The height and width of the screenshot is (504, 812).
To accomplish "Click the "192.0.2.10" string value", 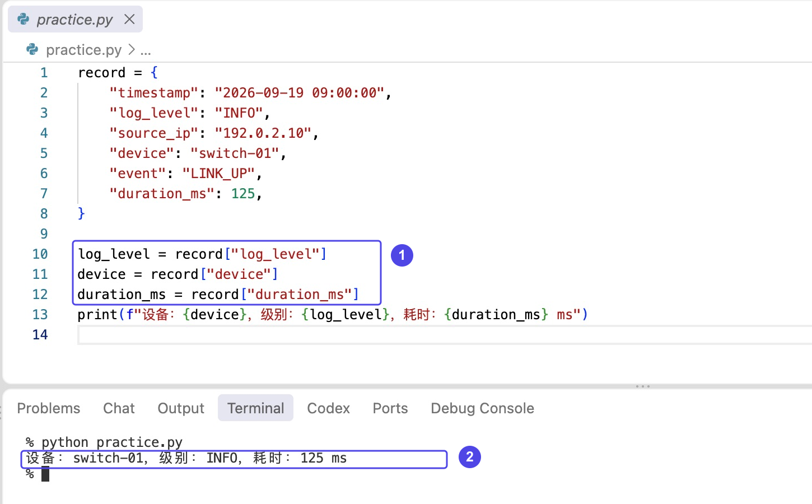I will [263, 133].
